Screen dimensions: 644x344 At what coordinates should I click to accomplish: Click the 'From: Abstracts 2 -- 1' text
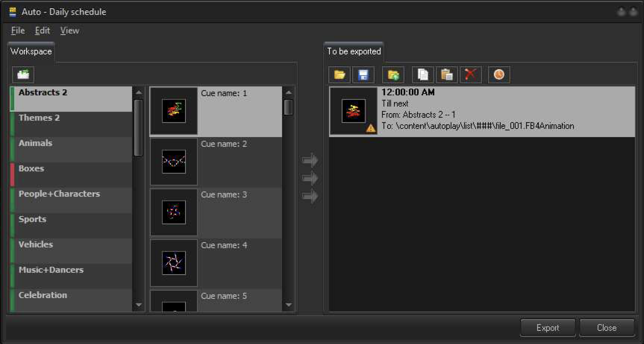[x=418, y=115]
